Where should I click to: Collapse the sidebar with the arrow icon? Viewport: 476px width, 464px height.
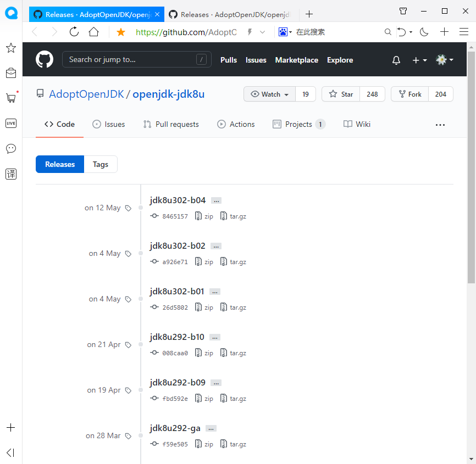coord(10,452)
